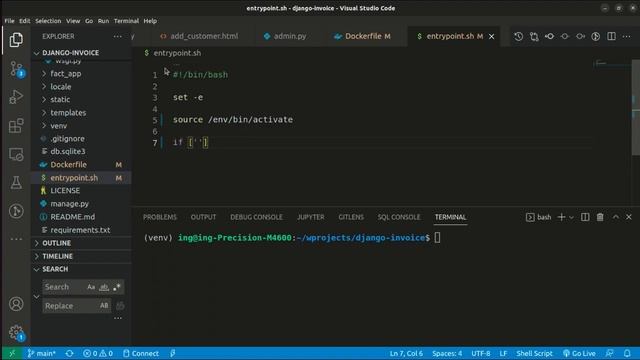Open the GitLens activity bar icon
Screen dimensions: 640x360
coord(16,211)
